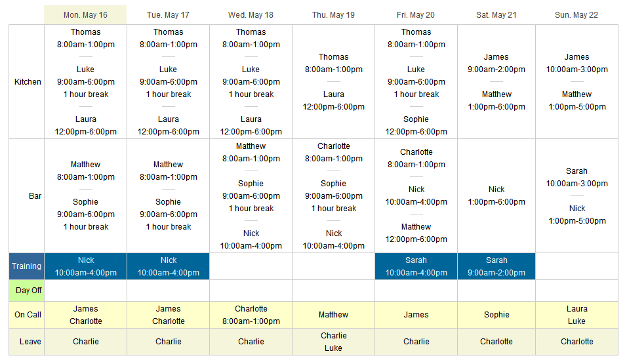Click the empty Wednesday Training cell
Image resolution: width=627 pixels, height=364 pixels.
pos(251,266)
